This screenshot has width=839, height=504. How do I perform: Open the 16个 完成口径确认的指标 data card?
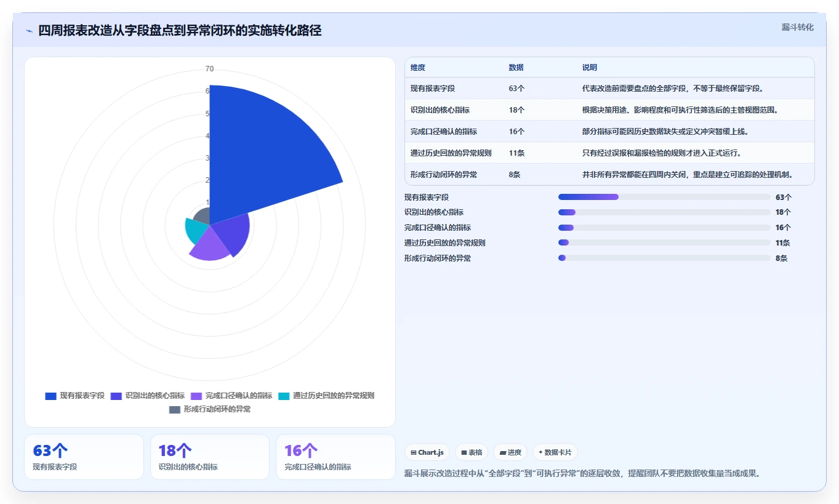(x=335, y=457)
